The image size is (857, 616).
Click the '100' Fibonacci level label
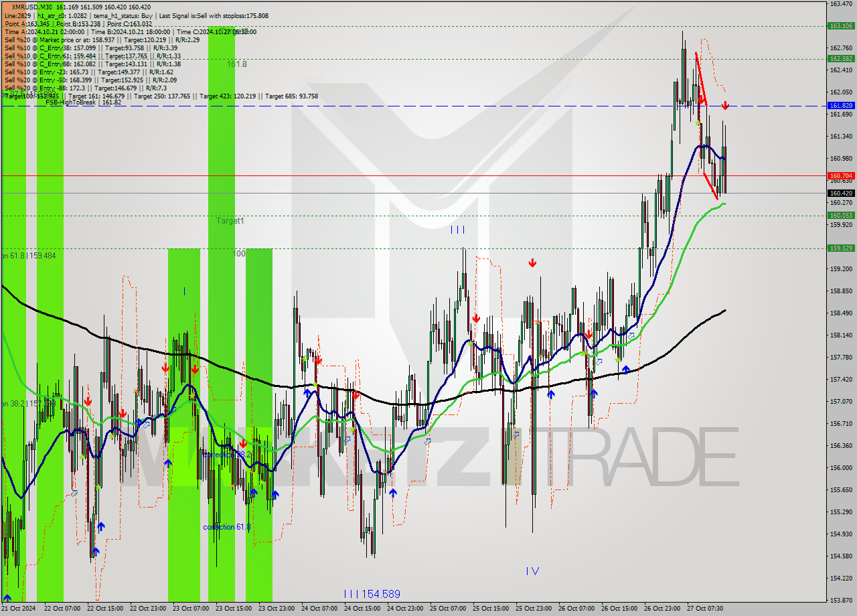[x=240, y=254]
